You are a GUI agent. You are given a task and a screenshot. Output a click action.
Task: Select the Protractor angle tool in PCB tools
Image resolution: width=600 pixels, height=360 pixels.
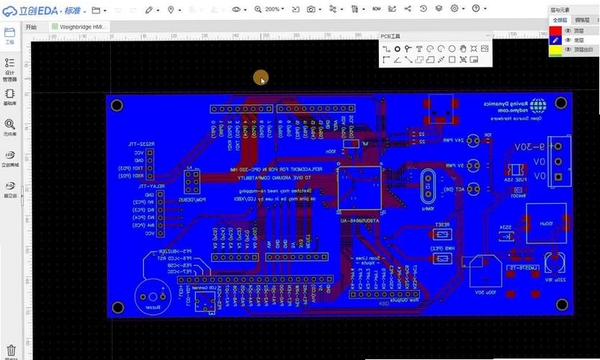click(x=397, y=60)
